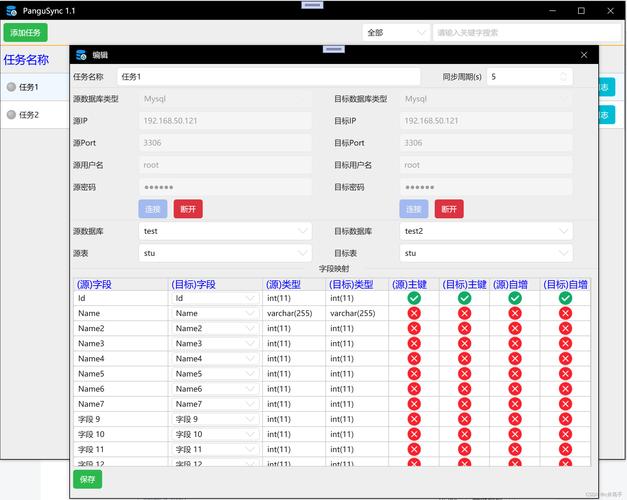This screenshot has height=500, width=627.
Task: Open the target field dropdown for 字段 9
Action: (x=215, y=419)
